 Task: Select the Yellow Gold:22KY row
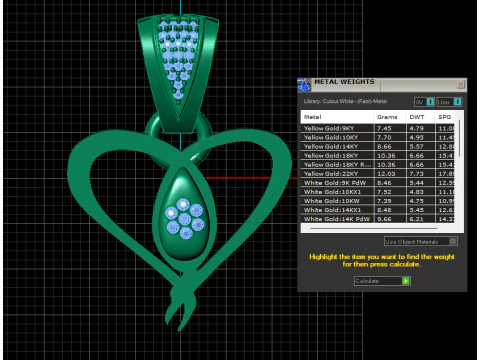[x=378, y=174]
